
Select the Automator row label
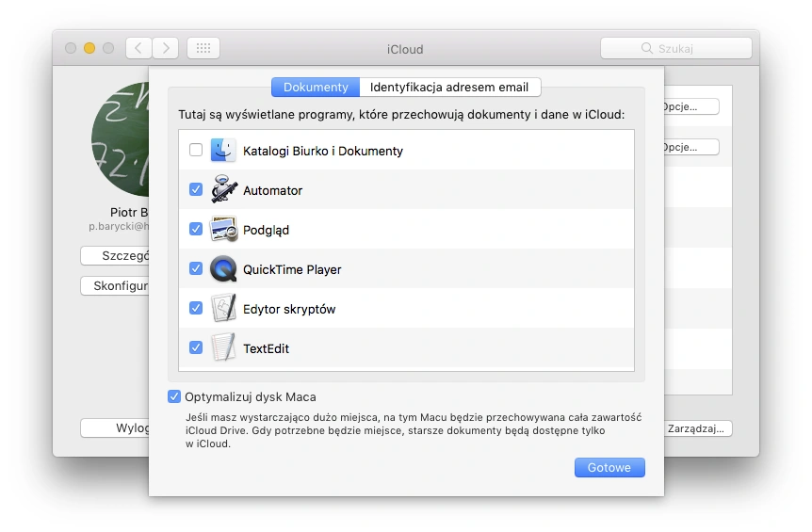click(x=273, y=190)
